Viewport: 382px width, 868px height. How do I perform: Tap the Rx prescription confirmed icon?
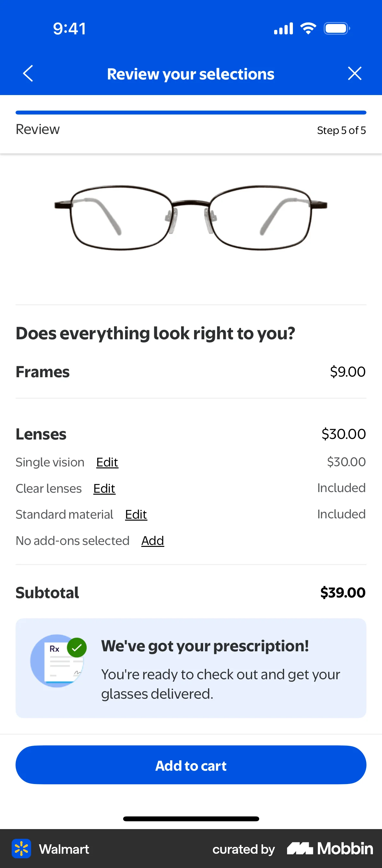58,660
